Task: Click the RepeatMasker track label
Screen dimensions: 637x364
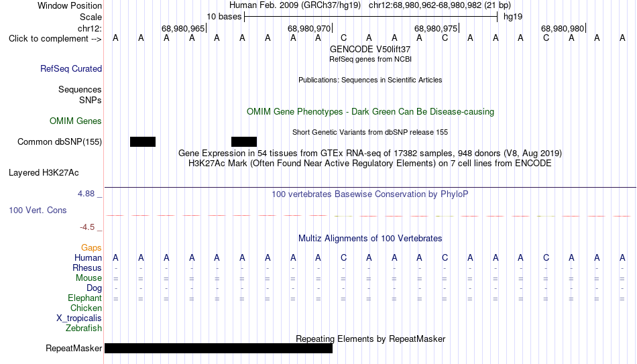Action: pos(74,348)
